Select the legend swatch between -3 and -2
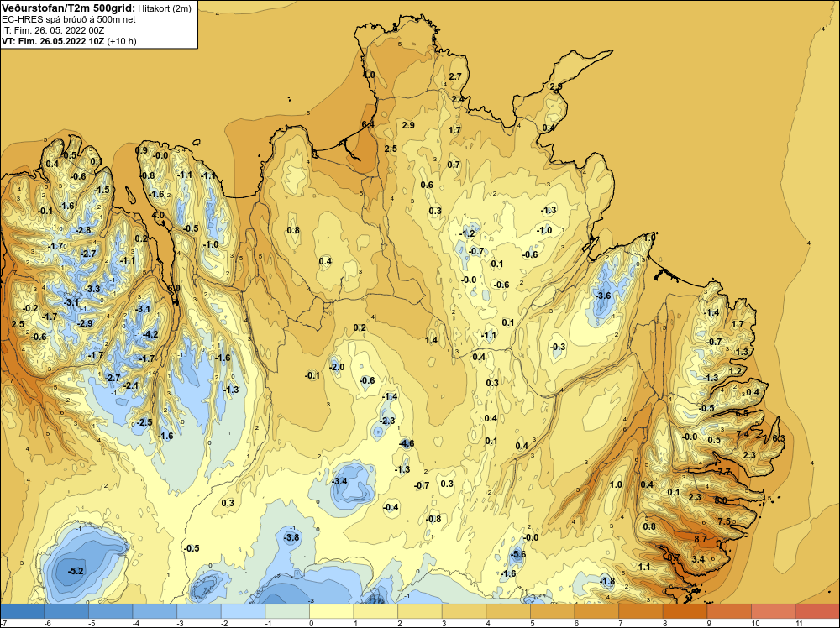Viewport: 840px width, 628px height. pyautogui.click(x=199, y=611)
